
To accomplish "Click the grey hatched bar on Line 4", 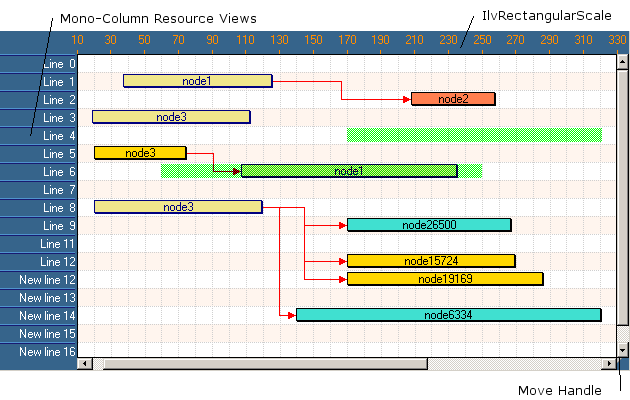I will point(474,134).
